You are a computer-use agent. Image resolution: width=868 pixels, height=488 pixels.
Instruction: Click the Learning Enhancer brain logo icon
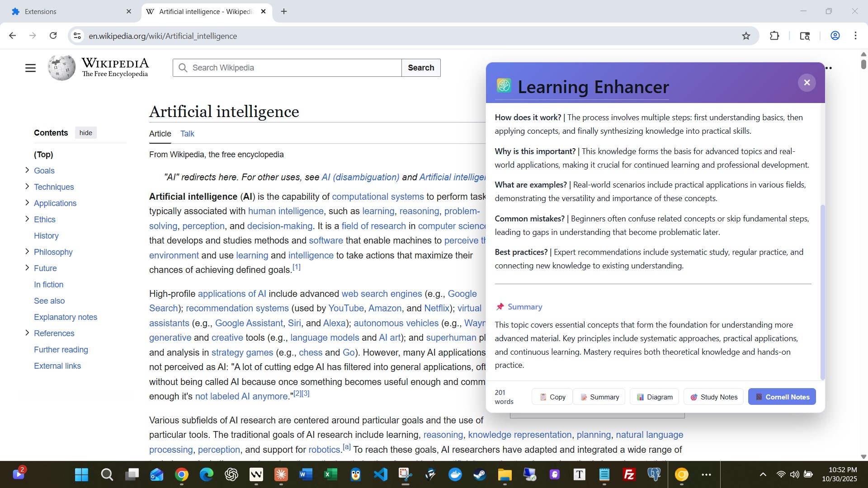(504, 85)
